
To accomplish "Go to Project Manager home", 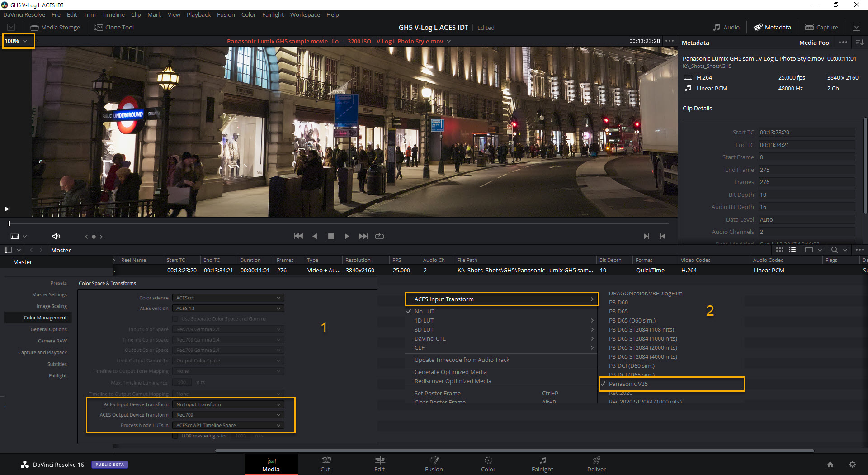I will pos(830,464).
